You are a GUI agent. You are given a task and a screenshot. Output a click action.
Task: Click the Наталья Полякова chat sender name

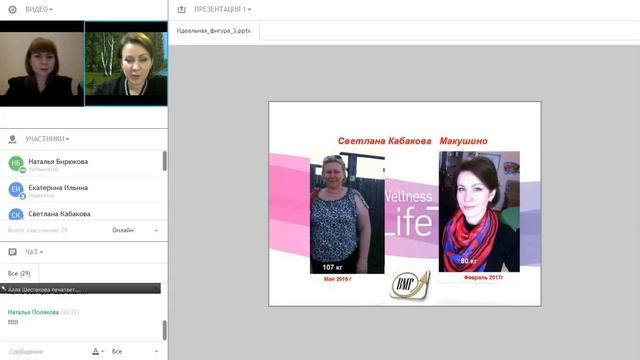click(33, 312)
